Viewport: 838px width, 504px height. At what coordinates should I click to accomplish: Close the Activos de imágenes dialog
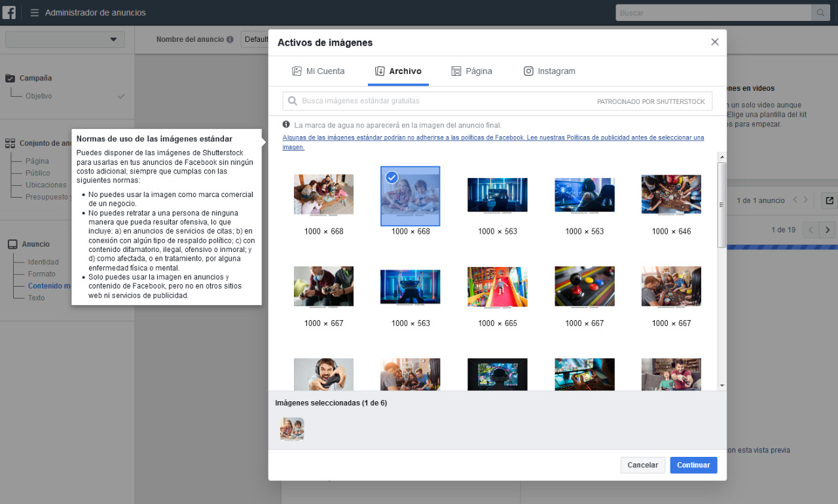[714, 42]
